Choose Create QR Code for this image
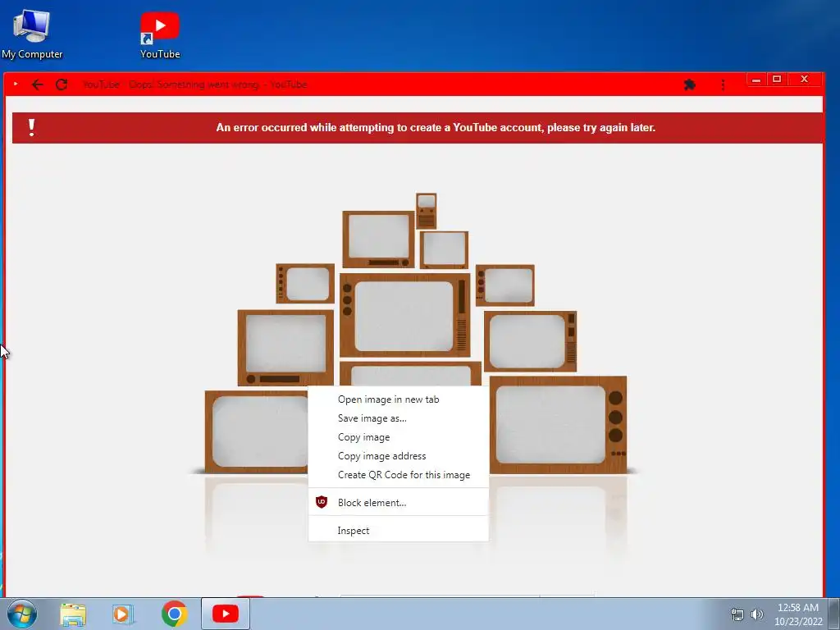Image resolution: width=840 pixels, height=630 pixels. 399,475
